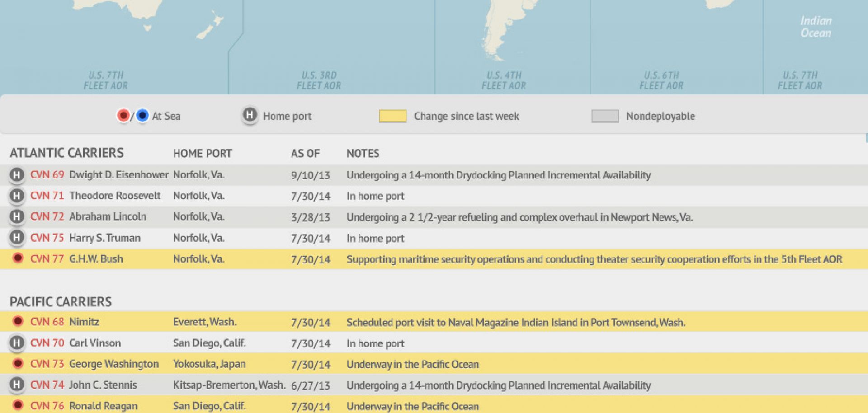Click the George Washington ship name
This screenshot has width=868, height=413.
point(114,364)
